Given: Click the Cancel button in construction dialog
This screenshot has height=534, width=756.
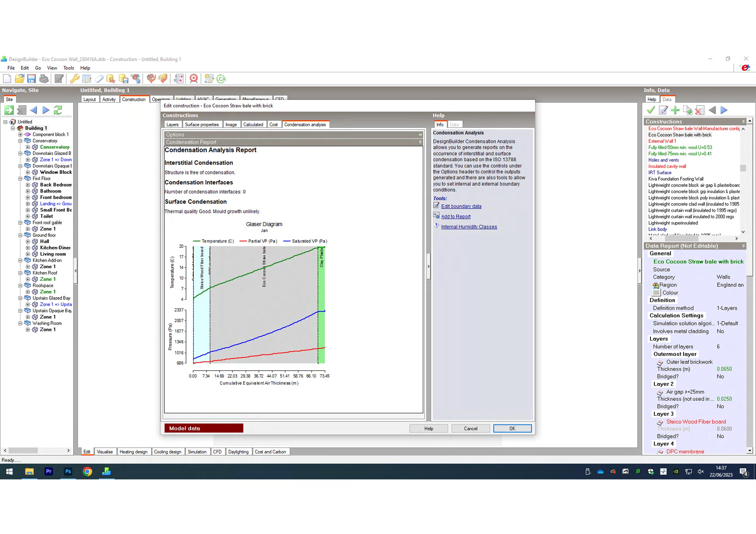Looking at the screenshot, I should click(470, 428).
